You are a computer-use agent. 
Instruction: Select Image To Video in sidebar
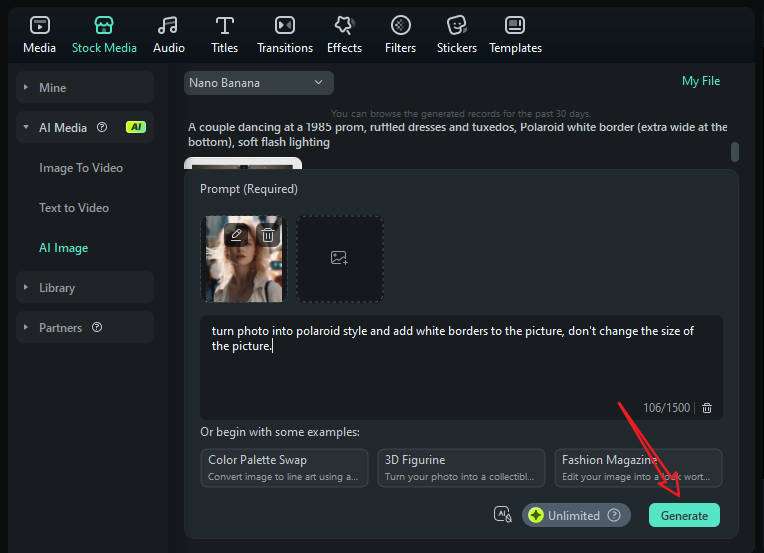[x=81, y=168]
